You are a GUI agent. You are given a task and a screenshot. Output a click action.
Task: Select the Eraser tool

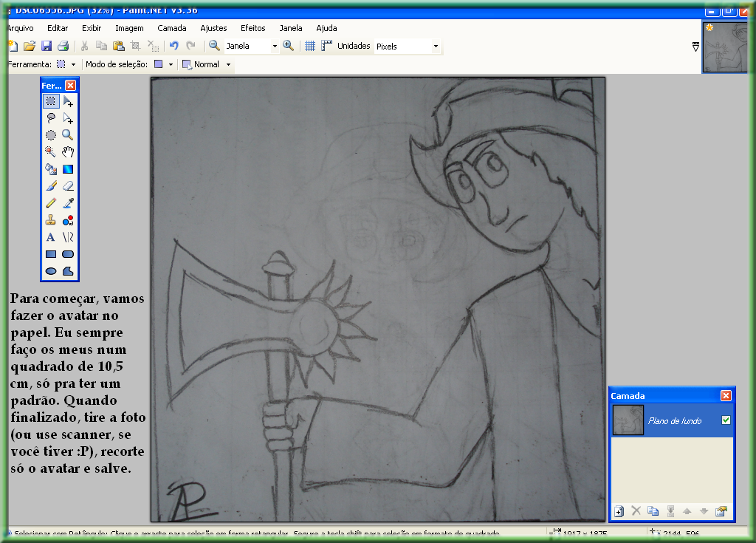[x=68, y=186]
